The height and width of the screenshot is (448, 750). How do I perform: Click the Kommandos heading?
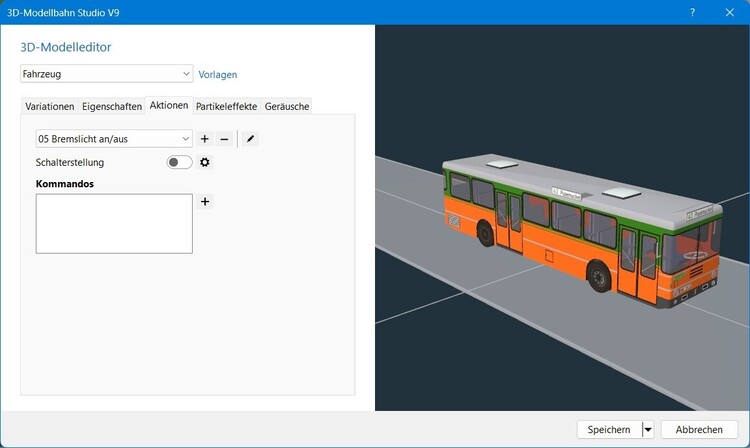(65, 184)
